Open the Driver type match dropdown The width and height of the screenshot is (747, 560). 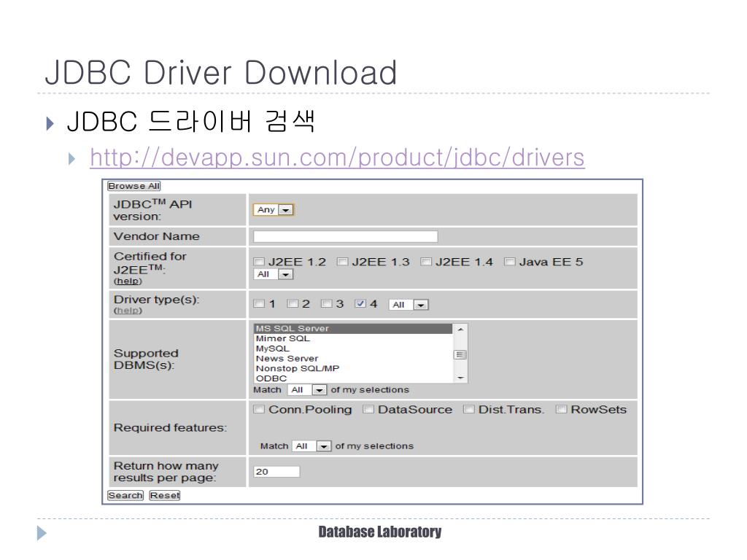click(x=409, y=305)
